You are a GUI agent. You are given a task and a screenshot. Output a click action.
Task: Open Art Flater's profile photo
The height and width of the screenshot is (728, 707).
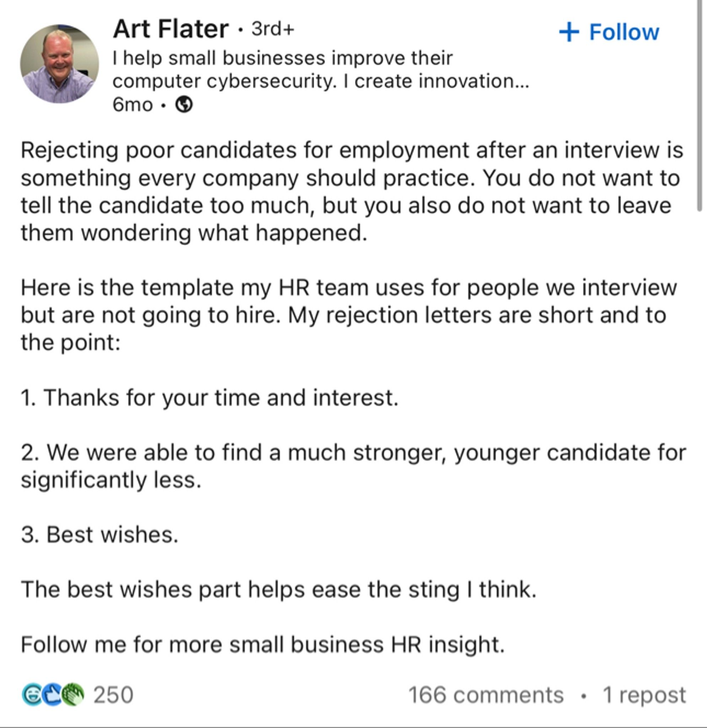59,64
